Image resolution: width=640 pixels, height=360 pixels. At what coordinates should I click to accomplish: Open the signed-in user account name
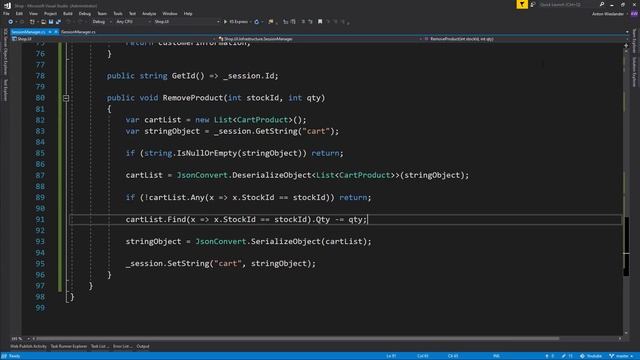pos(608,14)
